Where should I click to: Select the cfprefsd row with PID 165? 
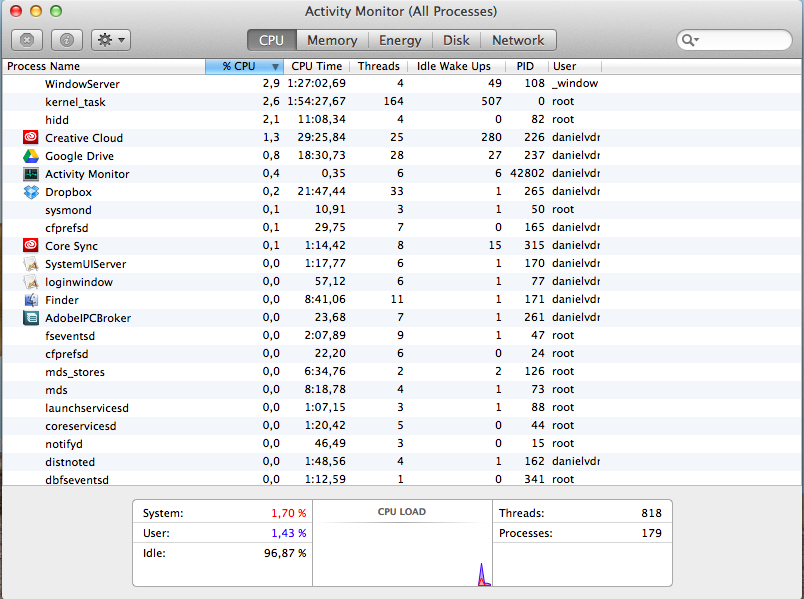[402, 228]
